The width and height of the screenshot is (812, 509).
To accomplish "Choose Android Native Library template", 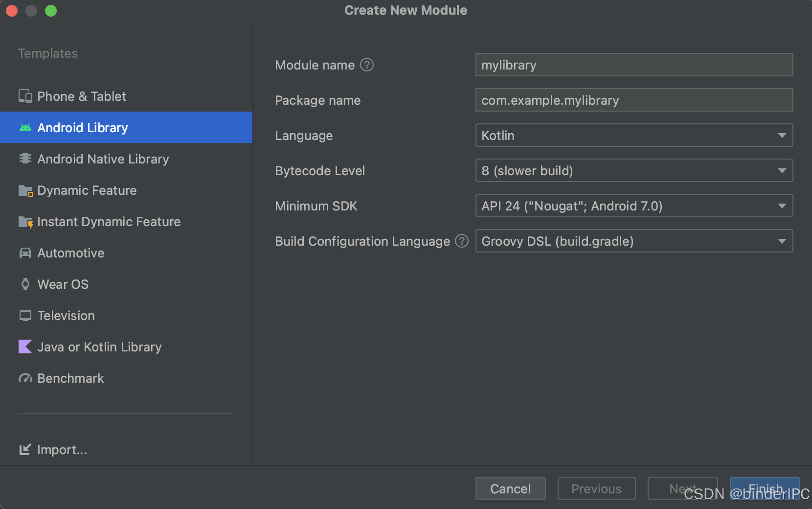I will 126,159.
